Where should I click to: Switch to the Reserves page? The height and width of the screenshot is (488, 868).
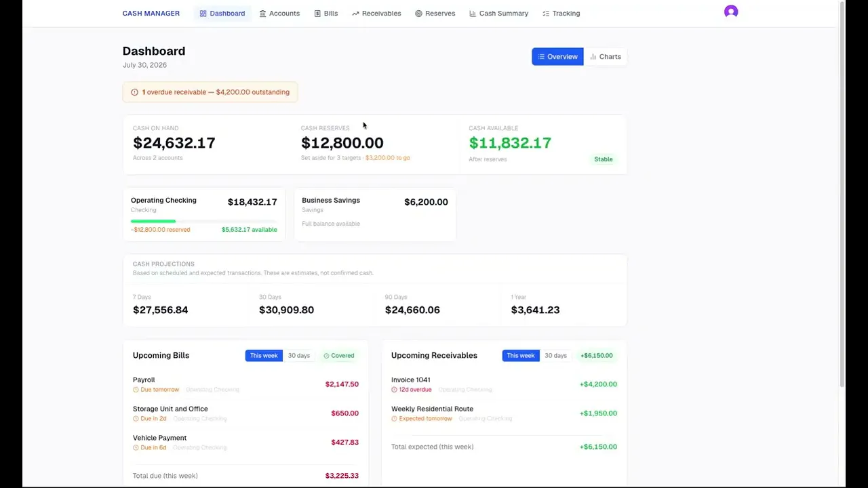435,14
